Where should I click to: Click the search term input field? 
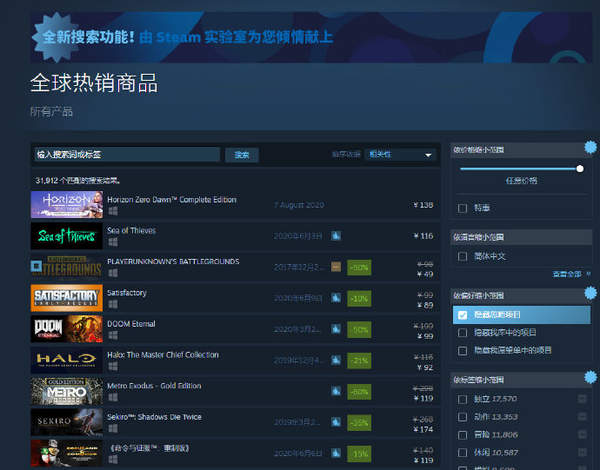126,155
